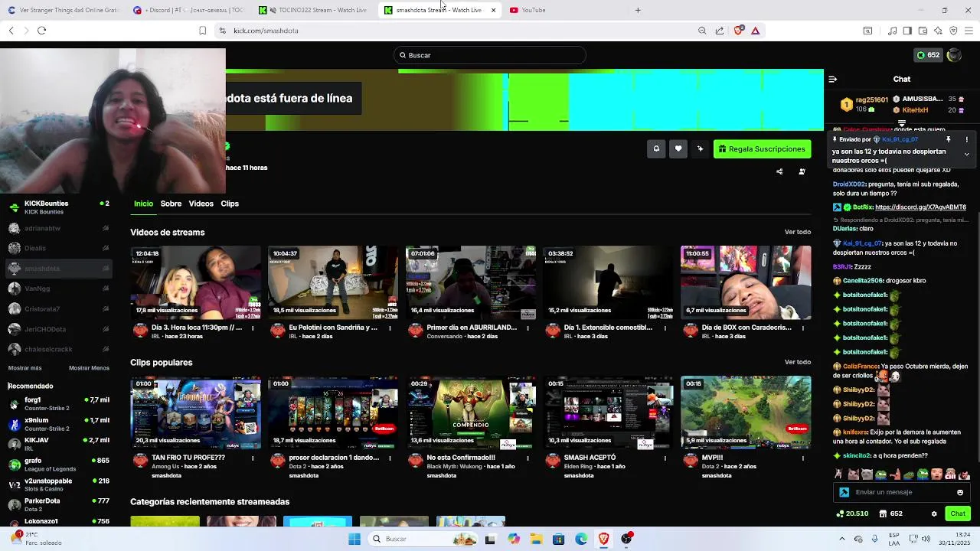Switch to the Sobre tab
The height and width of the screenshot is (551, 980).
coord(171,204)
